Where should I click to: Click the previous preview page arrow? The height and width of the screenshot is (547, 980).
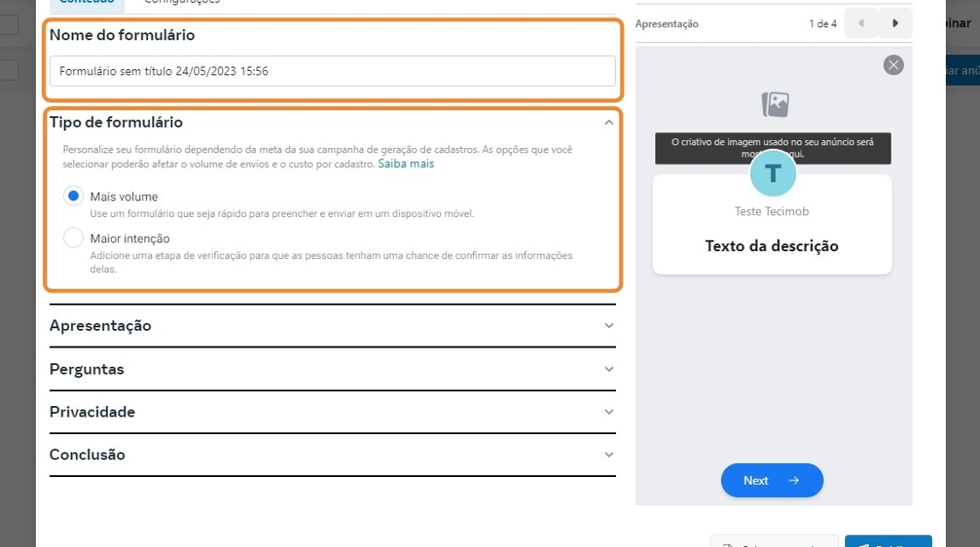click(861, 24)
